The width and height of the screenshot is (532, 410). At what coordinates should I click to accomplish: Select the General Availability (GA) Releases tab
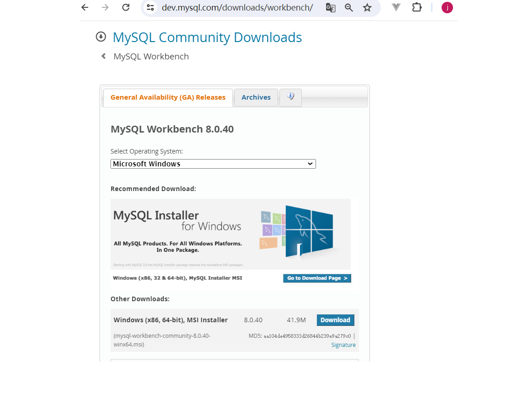[x=168, y=97]
